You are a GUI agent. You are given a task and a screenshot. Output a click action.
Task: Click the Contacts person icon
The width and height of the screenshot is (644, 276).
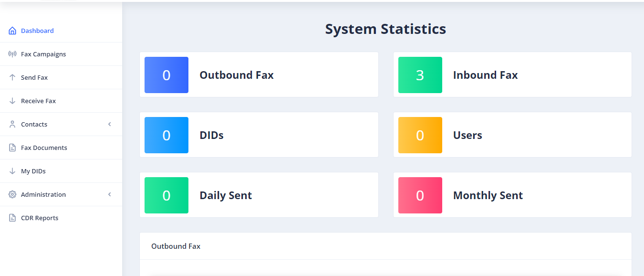click(x=12, y=124)
